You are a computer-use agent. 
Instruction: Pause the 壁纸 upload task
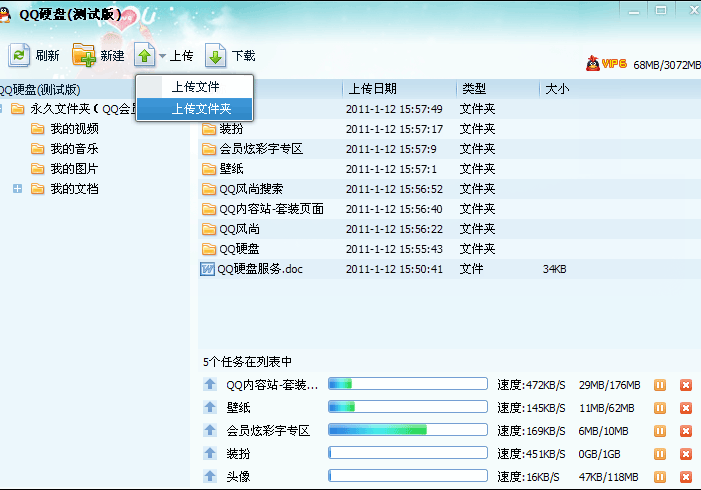(660, 408)
